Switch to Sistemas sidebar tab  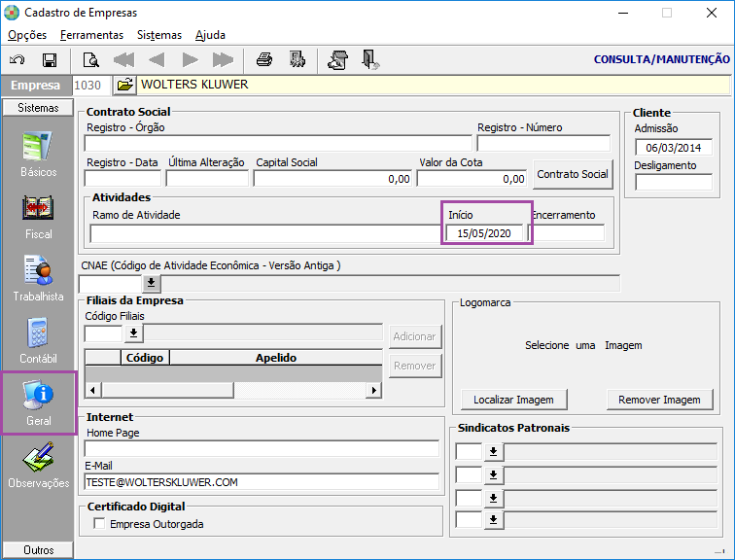(x=38, y=108)
